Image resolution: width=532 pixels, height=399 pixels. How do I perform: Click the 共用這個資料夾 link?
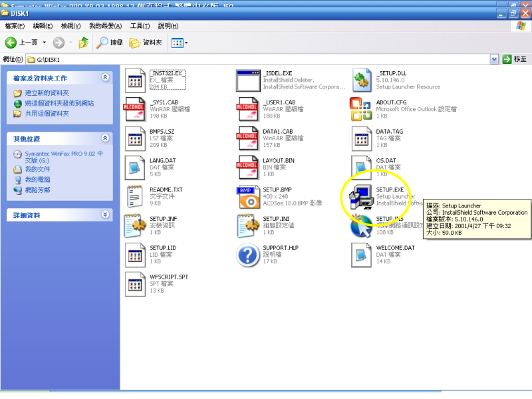click(x=47, y=114)
